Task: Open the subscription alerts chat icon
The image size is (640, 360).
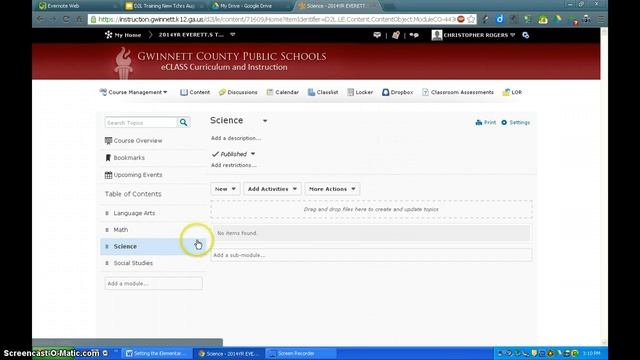Action: (414, 35)
